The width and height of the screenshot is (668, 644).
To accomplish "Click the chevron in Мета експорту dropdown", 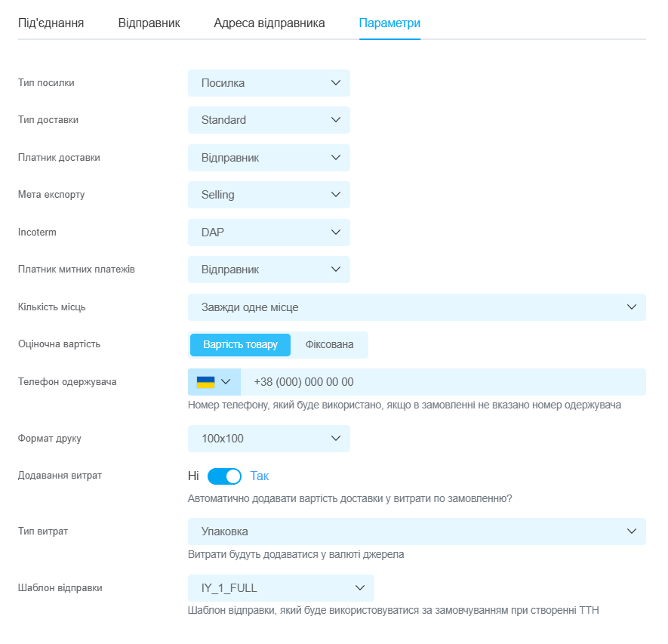I will pos(336,195).
